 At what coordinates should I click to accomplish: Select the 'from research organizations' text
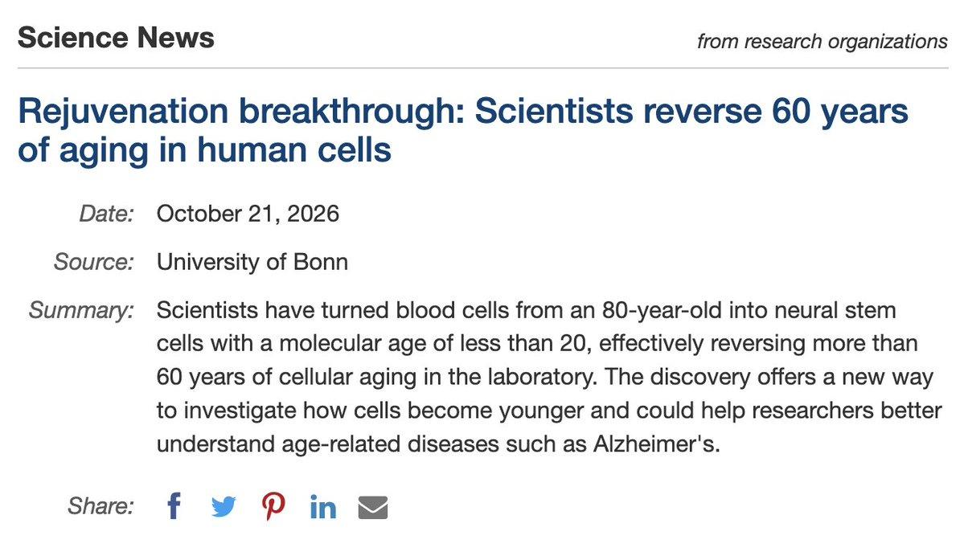(x=822, y=41)
